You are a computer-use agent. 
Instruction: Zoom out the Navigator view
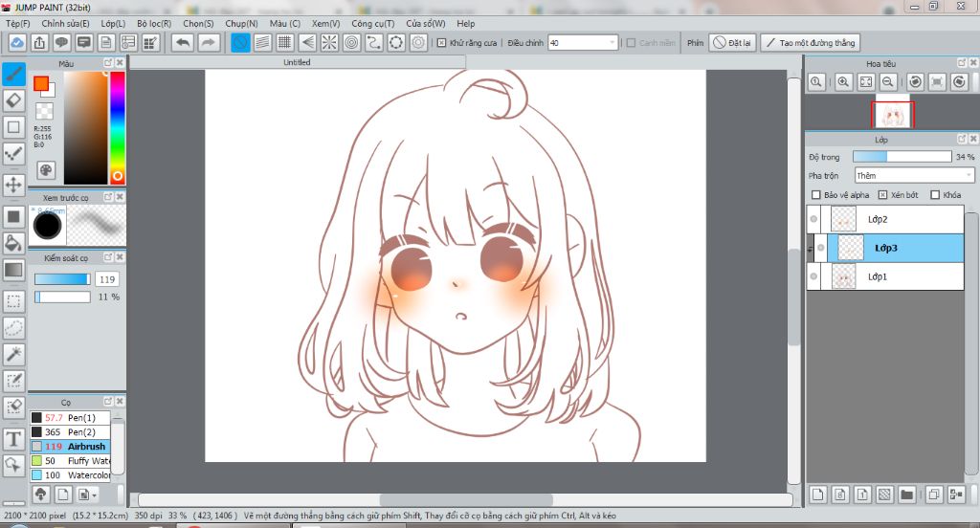tap(887, 82)
